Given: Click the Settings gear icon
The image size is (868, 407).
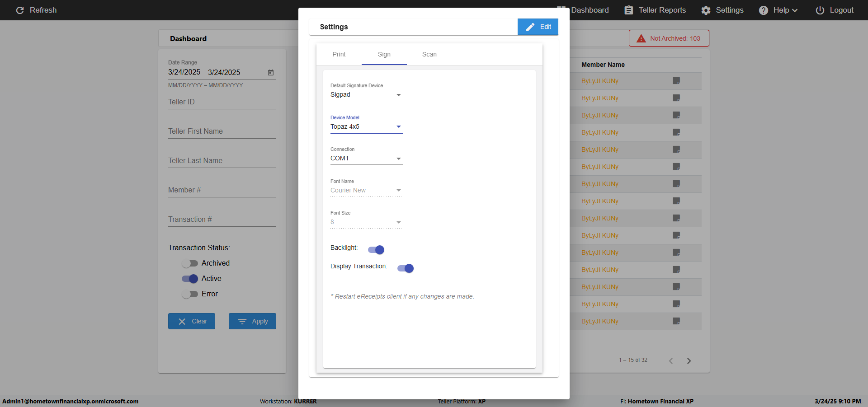Looking at the screenshot, I should coord(706,10).
